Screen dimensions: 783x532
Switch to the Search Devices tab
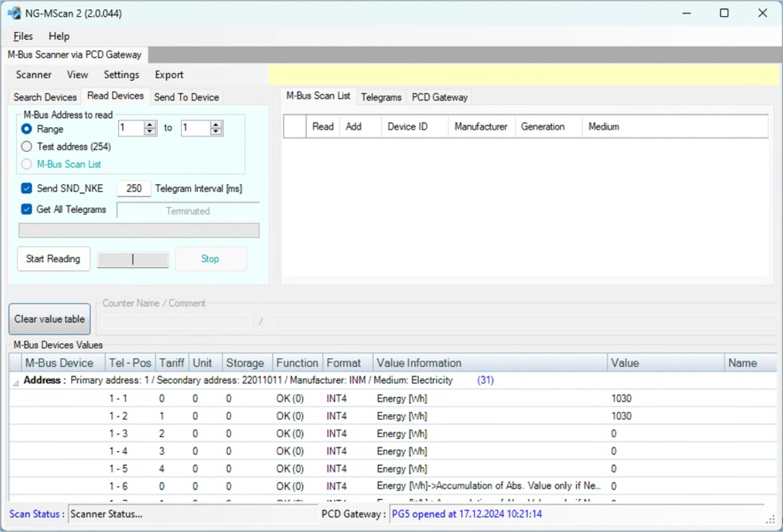coord(45,97)
